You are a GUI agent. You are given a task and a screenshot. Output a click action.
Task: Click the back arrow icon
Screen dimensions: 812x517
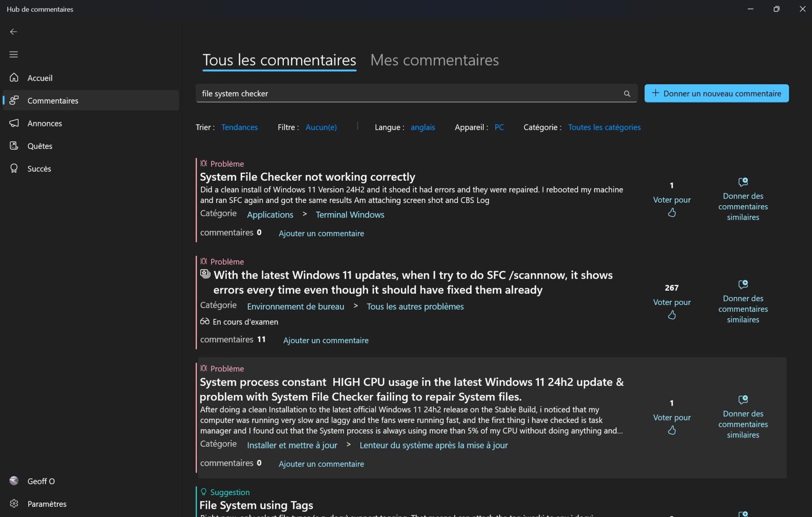[x=14, y=32]
